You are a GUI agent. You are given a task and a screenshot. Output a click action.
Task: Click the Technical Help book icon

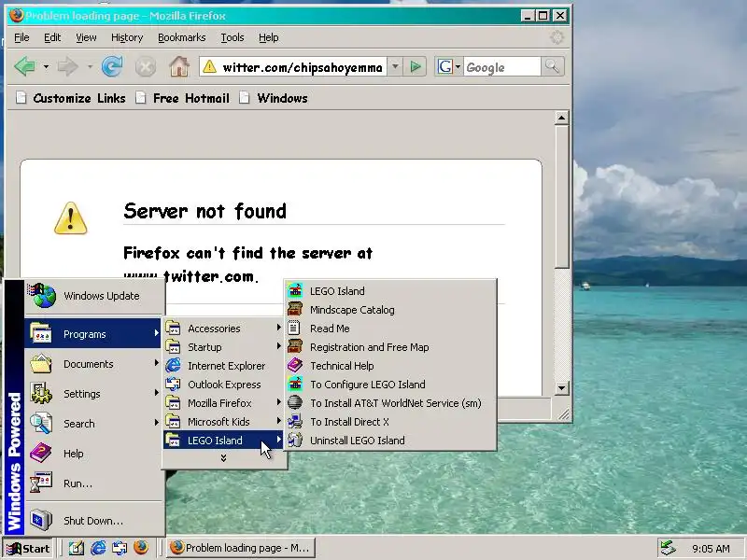[295, 365]
